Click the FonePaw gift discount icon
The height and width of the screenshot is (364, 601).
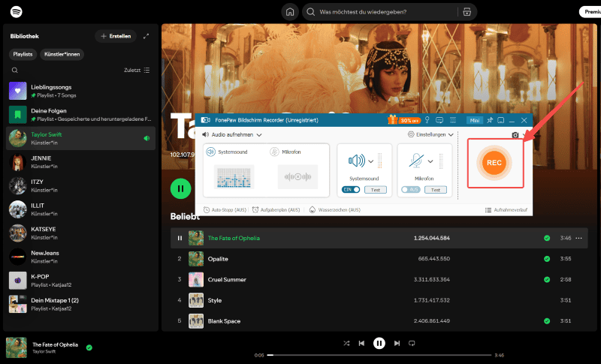point(392,120)
